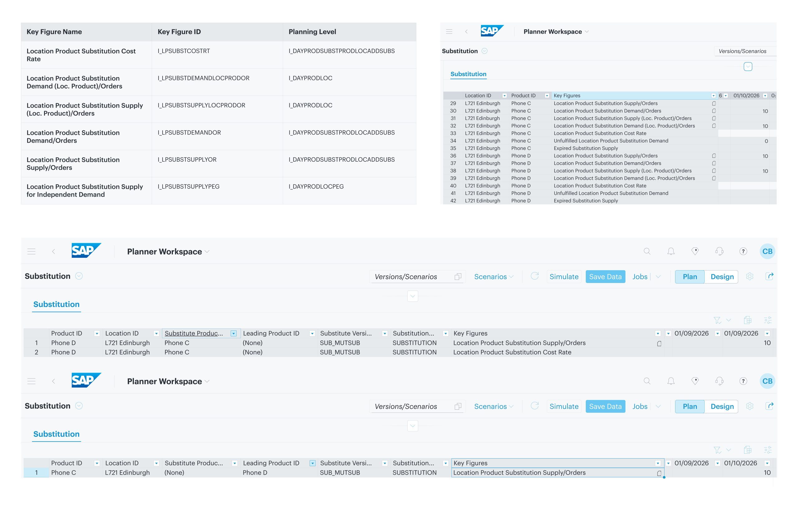
Task: Open the Scenarios dropdown
Action: pyautogui.click(x=493, y=276)
